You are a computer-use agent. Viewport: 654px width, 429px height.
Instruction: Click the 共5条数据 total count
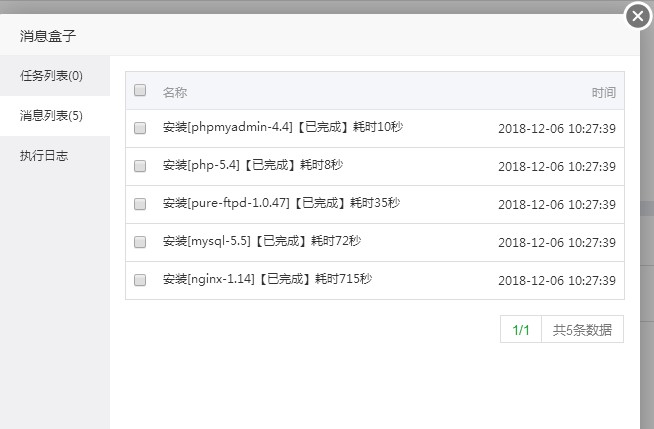(582, 330)
